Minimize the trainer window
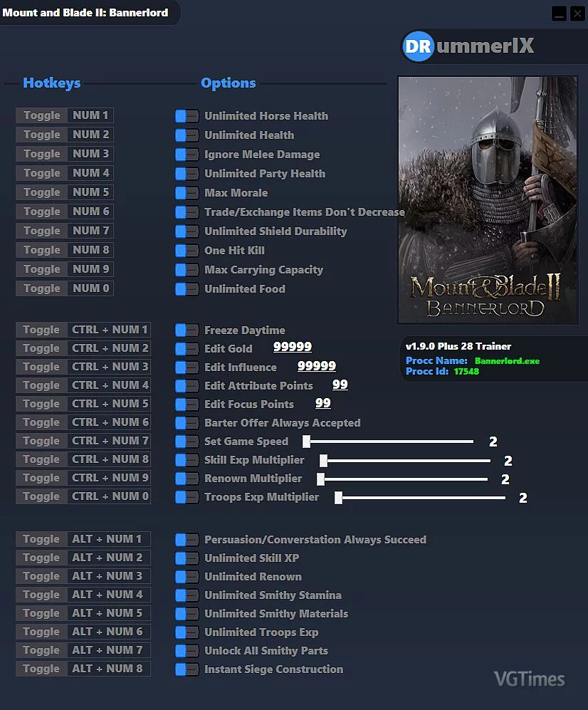Screen dimensions: 588x710 click(559, 14)
